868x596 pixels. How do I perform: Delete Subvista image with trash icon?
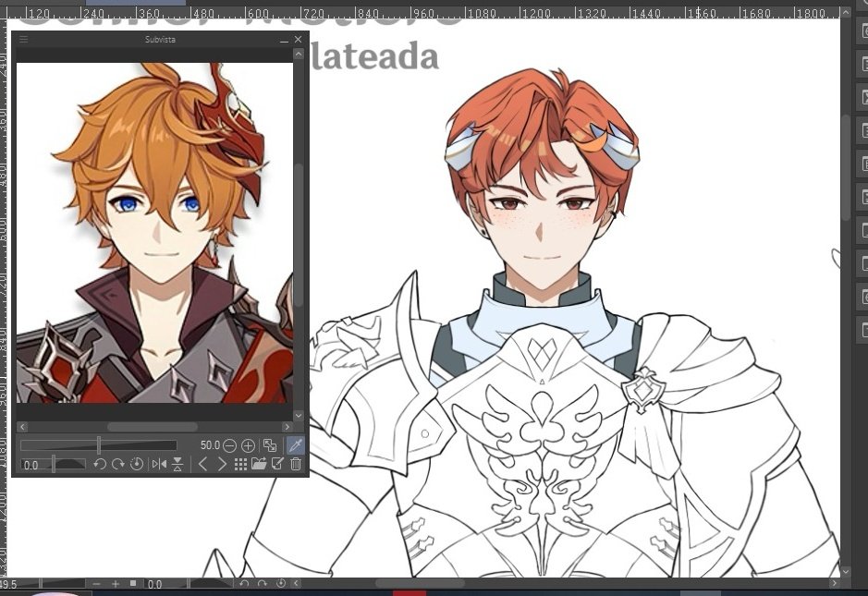296,464
